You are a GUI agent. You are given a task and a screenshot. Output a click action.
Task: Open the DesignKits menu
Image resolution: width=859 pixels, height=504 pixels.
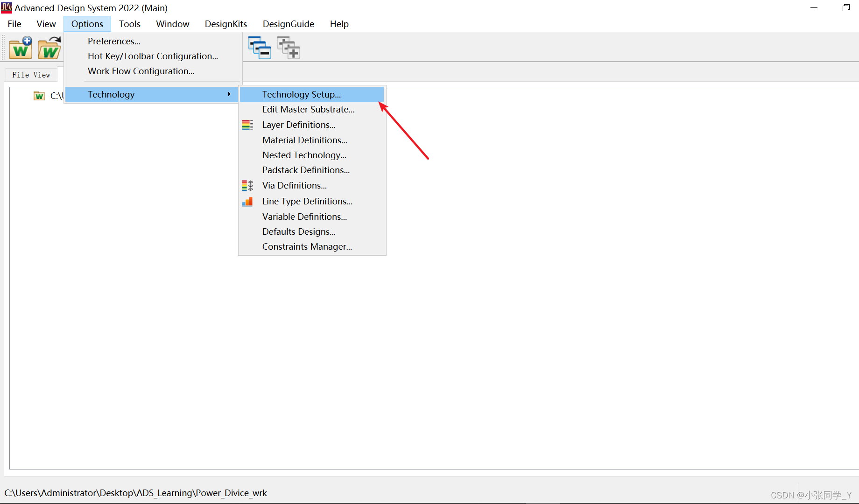(226, 24)
